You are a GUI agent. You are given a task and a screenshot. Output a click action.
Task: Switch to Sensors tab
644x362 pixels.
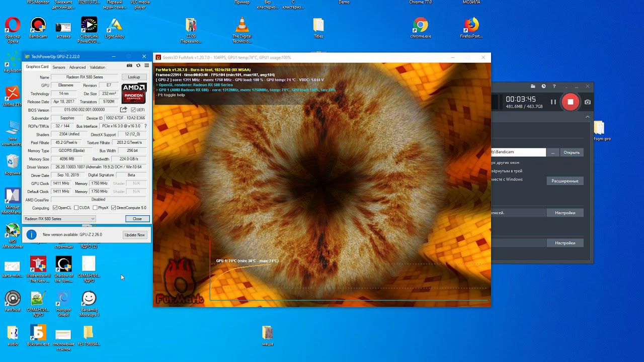(59, 67)
